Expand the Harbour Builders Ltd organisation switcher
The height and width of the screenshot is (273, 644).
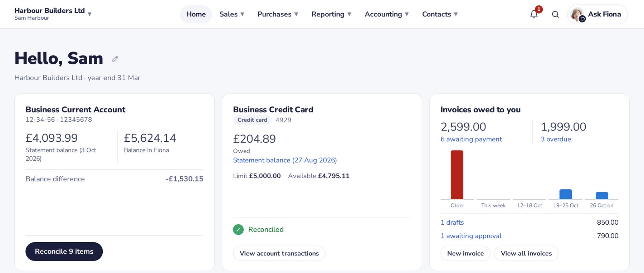(53, 14)
